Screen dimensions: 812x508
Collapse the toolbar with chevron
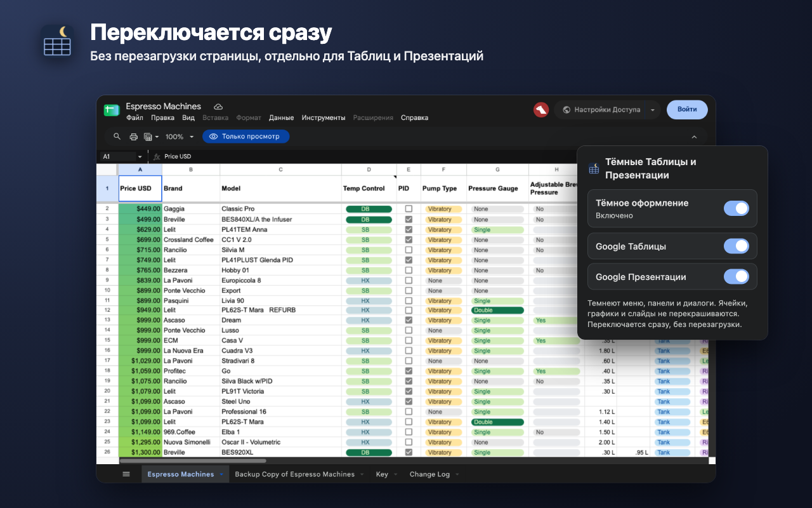pos(694,137)
